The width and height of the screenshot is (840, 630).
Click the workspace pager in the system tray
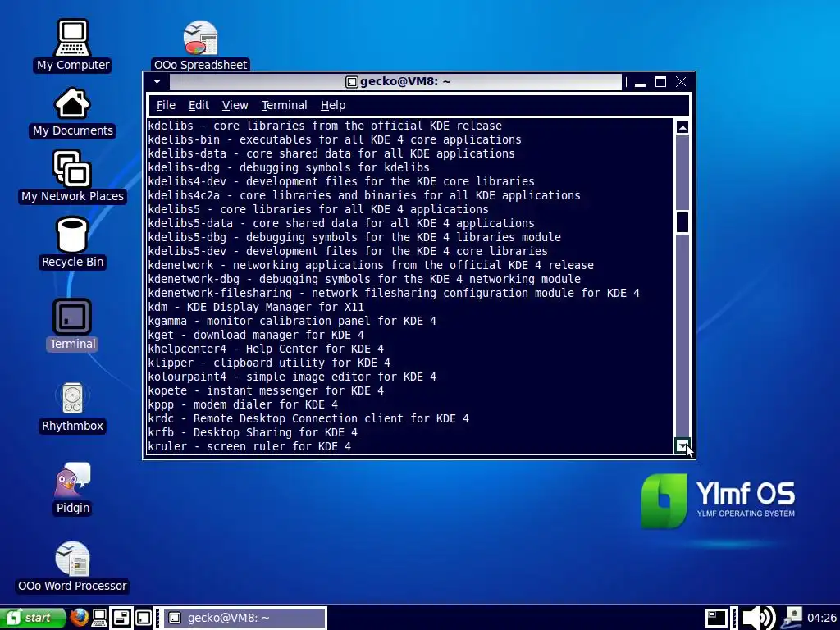coord(716,618)
